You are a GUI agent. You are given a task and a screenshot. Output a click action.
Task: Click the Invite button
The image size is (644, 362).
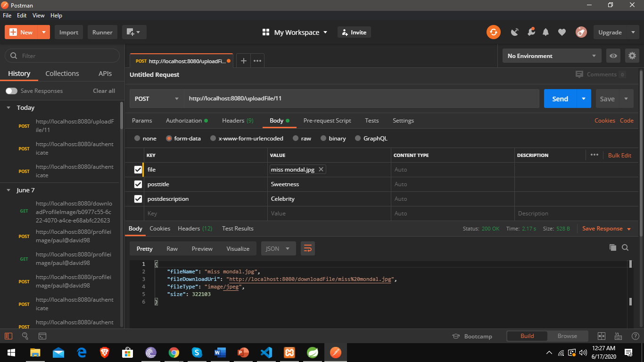coord(354,33)
